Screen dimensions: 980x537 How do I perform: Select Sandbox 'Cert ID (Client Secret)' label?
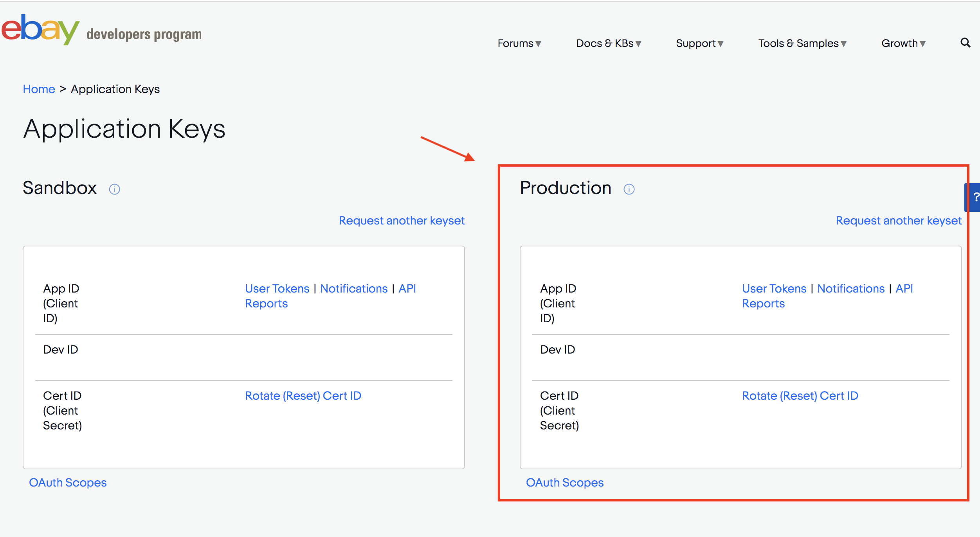tap(63, 411)
